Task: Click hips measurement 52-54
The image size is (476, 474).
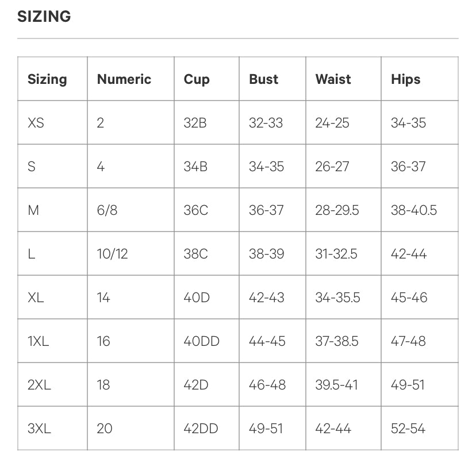Action: 408,428
